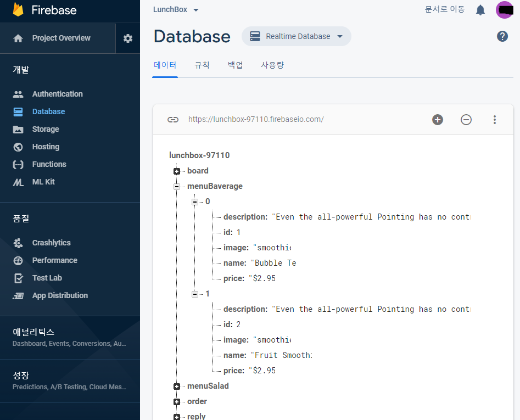Select the menuBaverage key label
Screen dimensions: 520x420
215,186
